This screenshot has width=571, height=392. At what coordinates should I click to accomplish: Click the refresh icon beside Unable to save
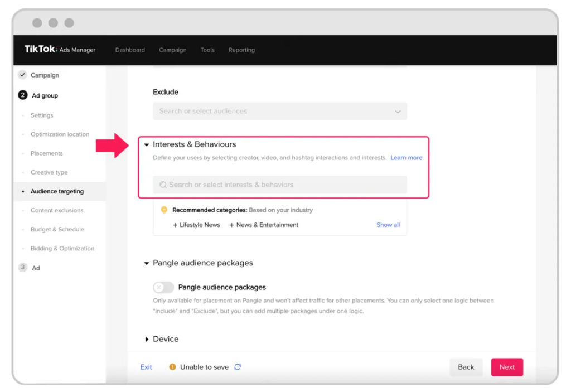[238, 367]
